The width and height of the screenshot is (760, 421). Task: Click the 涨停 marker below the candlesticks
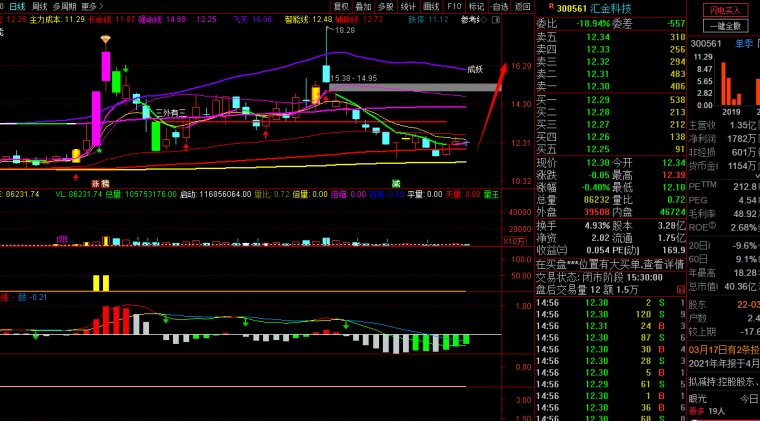(99, 184)
